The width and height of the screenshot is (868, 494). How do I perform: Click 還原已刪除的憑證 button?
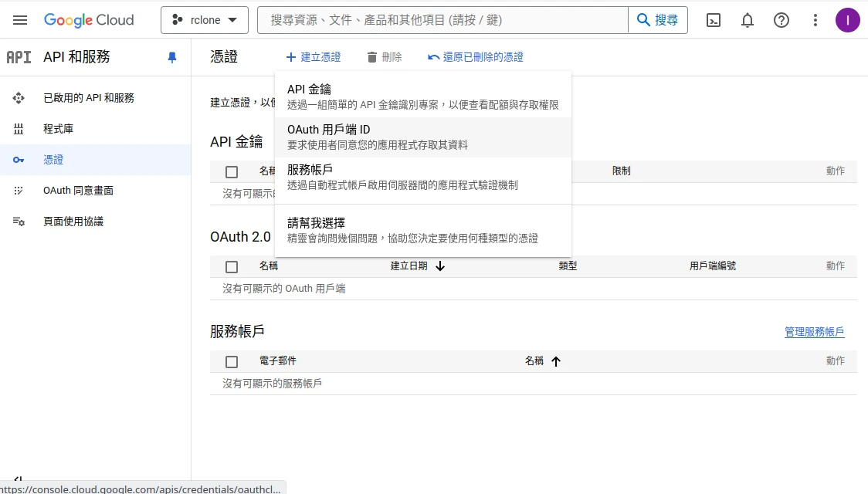click(475, 57)
